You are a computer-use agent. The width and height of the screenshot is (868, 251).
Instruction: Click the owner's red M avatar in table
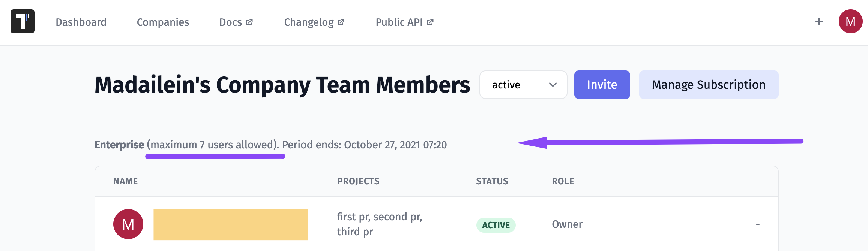pyautogui.click(x=128, y=224)
